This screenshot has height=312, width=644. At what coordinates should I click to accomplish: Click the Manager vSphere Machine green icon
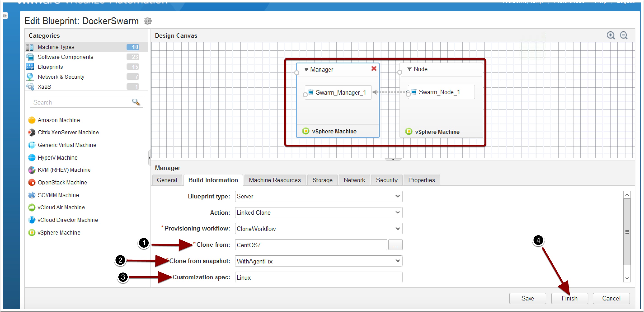point(306,131)
